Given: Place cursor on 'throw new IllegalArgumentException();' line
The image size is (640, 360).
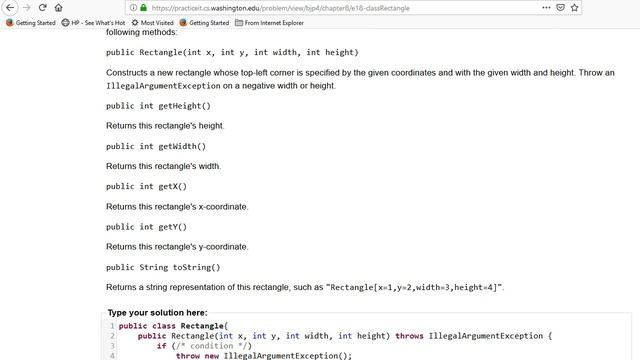Looking at the screenshot, I should [x=264, y=356].
